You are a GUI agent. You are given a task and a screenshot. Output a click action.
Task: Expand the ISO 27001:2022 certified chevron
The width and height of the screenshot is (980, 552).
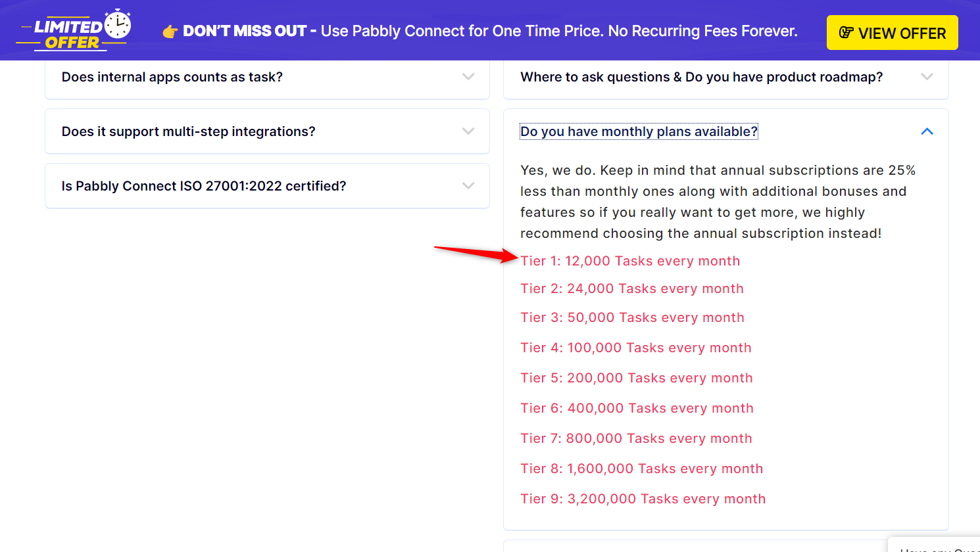pyautogui.click(x=468, y=186)
